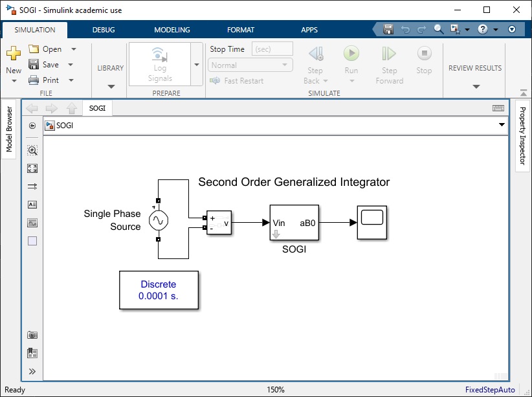Click the Stop Time input field
Image resolution: width=532 pixels, height=397 pixels.
[x=272, y=49]
